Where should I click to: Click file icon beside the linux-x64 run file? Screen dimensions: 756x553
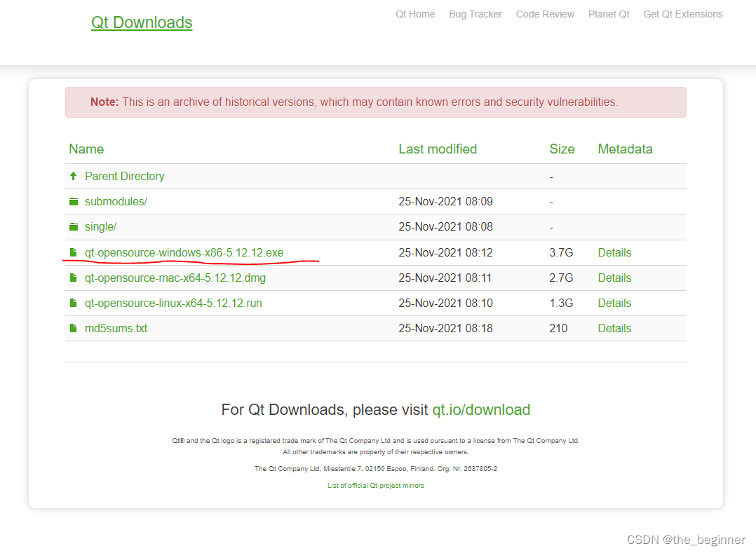[x=73, y=303]
